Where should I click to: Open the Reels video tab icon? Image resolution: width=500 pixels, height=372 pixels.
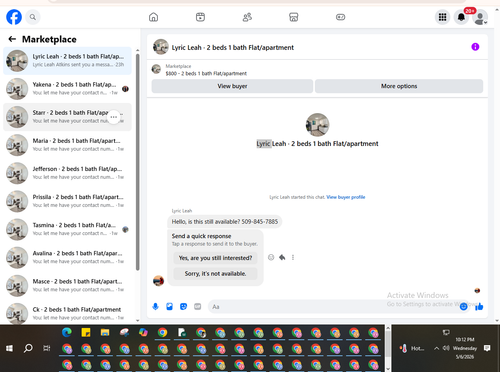tap(200, 17)
